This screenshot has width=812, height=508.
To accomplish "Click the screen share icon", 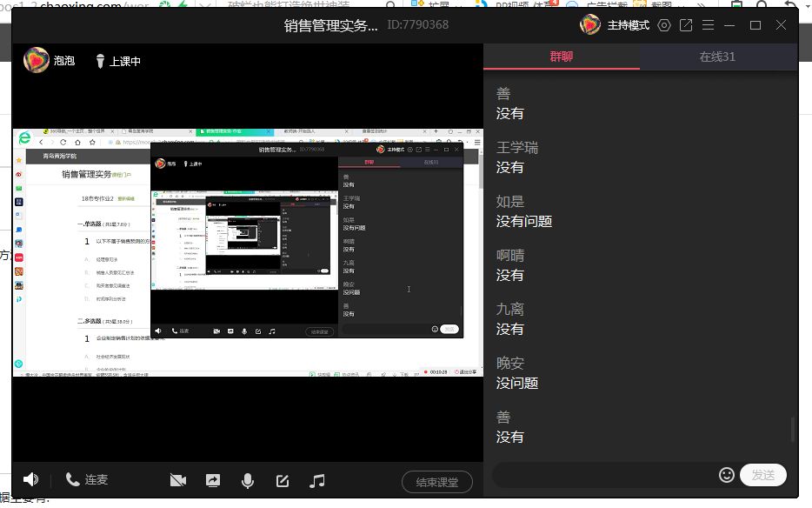I will click(x=213, y=480).
